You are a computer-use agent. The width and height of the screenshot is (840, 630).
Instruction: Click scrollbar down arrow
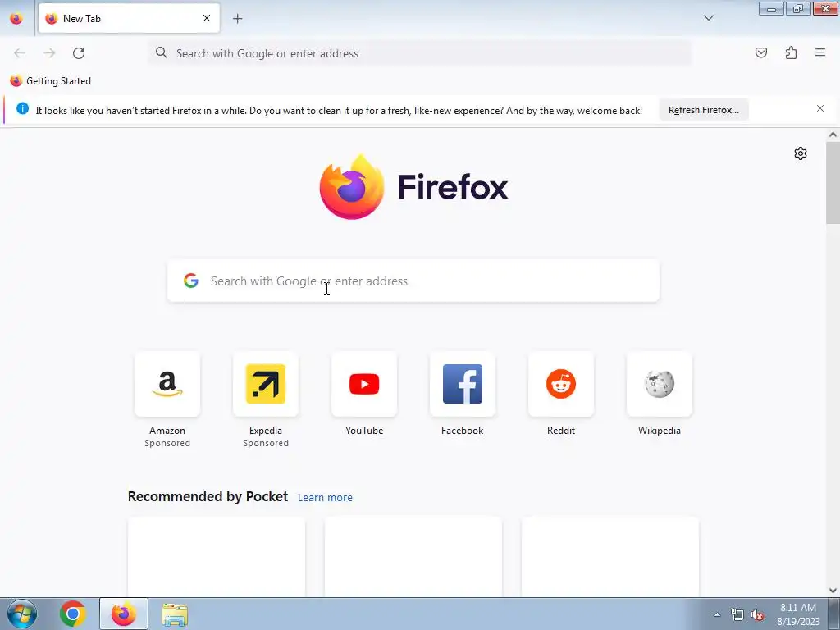point(833,591)
